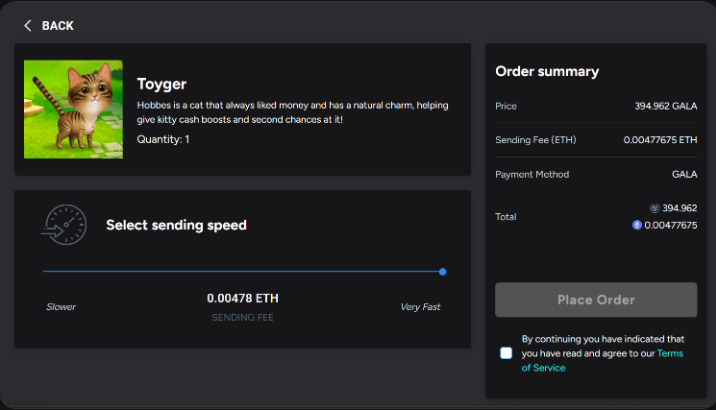Tick the Terms of Service agreement checkbox
The height and width of the screenshot is (410, 716).
point(506,353)
